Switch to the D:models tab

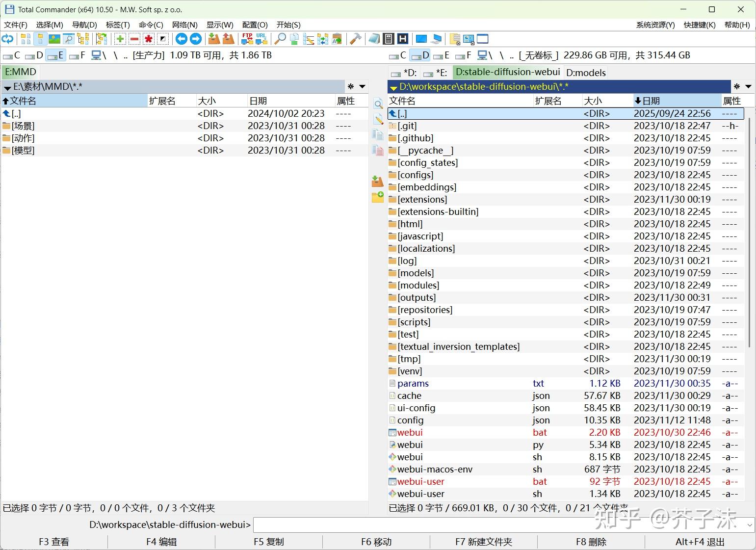coord(586,73)
